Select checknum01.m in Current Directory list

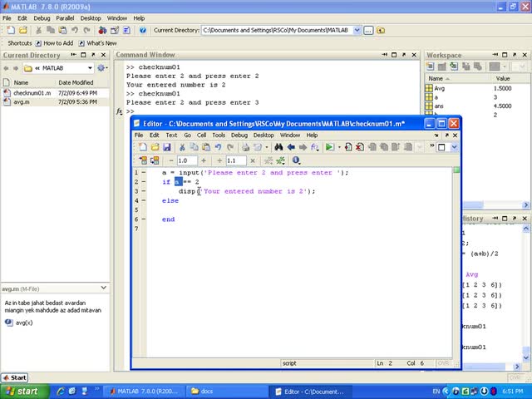(55, 93)
